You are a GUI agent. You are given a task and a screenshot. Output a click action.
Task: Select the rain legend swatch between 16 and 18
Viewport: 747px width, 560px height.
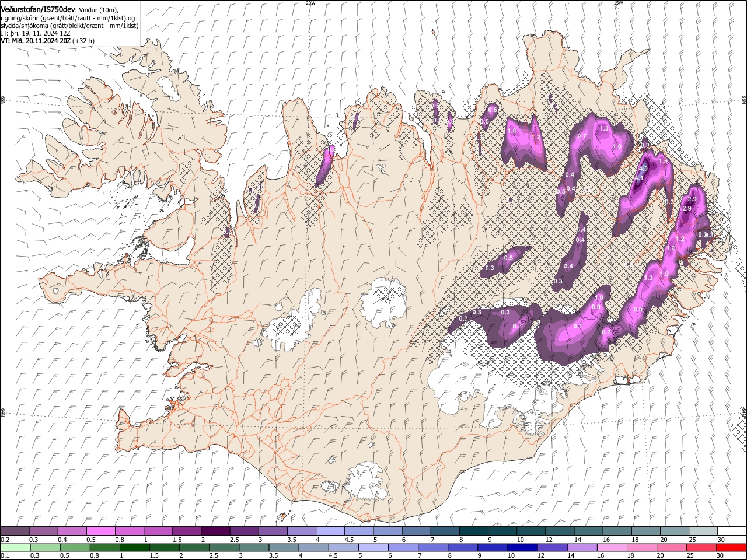pos(613,547)
